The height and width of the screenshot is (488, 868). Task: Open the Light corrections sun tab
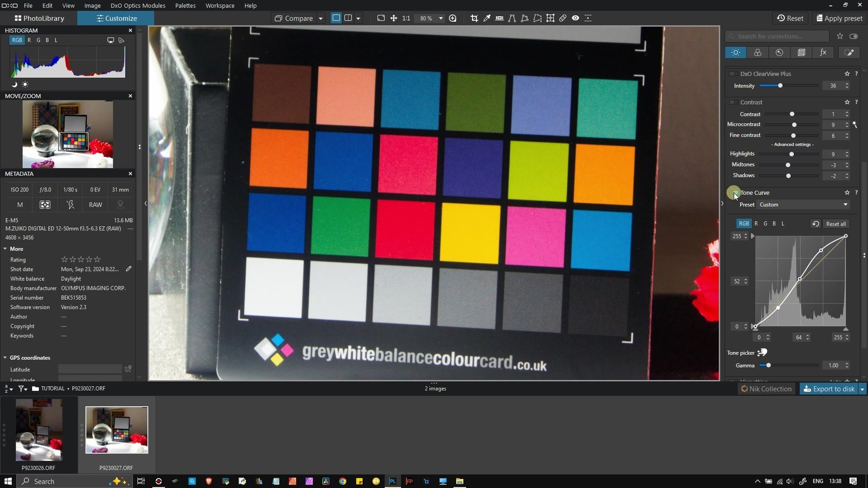coord(736,53)
